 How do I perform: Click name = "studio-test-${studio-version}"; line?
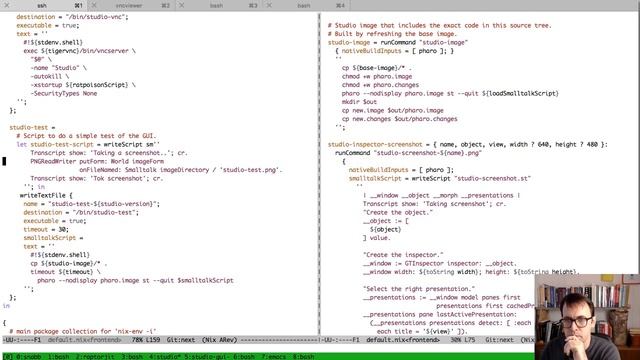pos(91,204)
